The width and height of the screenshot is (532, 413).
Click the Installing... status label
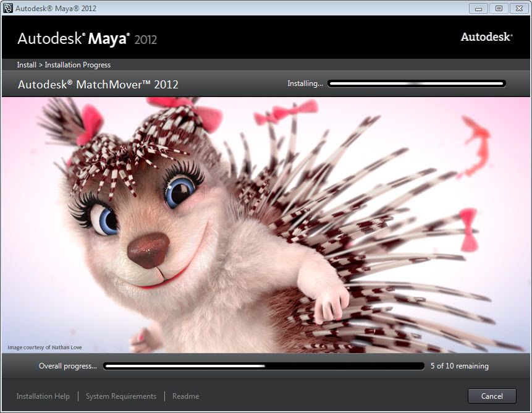pos(305,83)
